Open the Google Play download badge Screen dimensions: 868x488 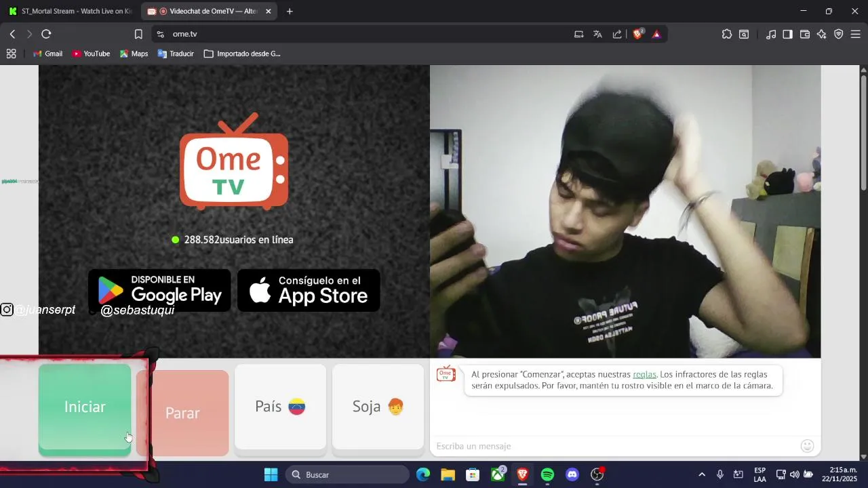pos(159,290)
